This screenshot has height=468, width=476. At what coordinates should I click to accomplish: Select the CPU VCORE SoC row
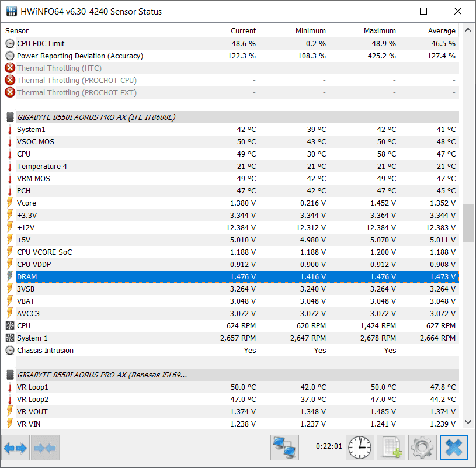point(237,252)
